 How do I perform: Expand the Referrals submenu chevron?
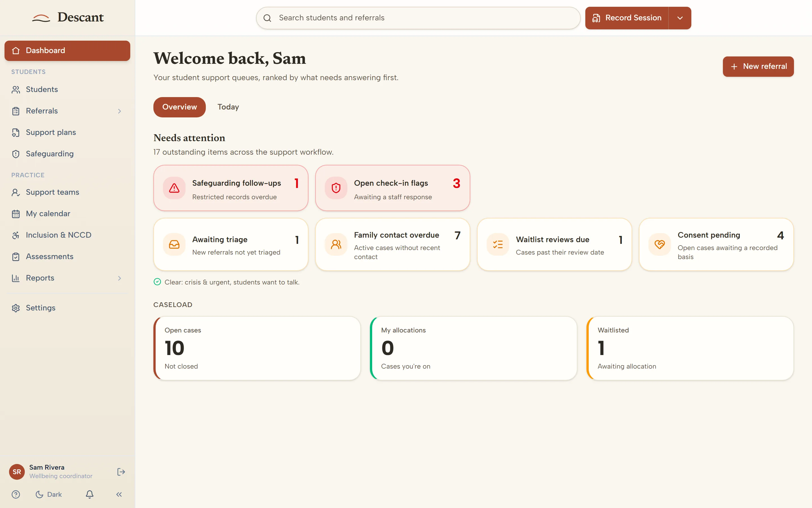click(120, 111)
